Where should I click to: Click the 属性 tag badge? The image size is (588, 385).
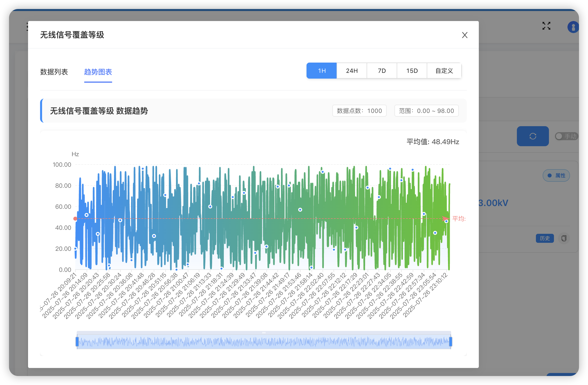[x=556, y=175]
